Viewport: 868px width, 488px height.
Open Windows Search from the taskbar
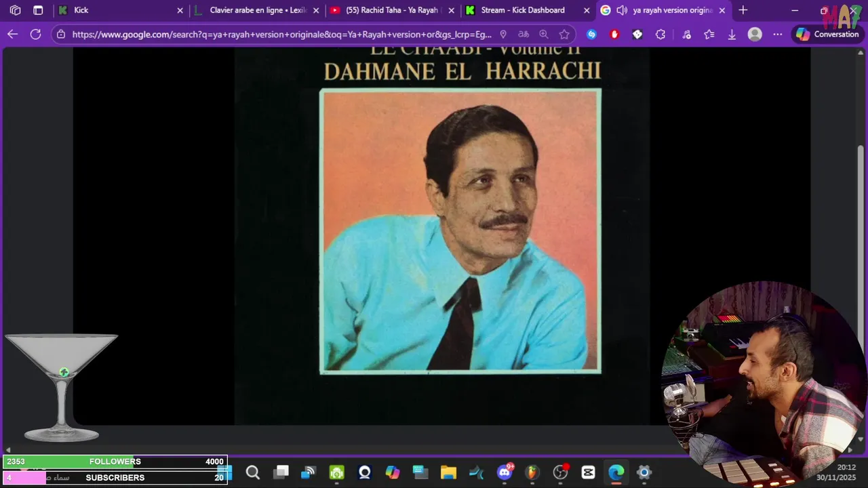[x=252, y=472]
